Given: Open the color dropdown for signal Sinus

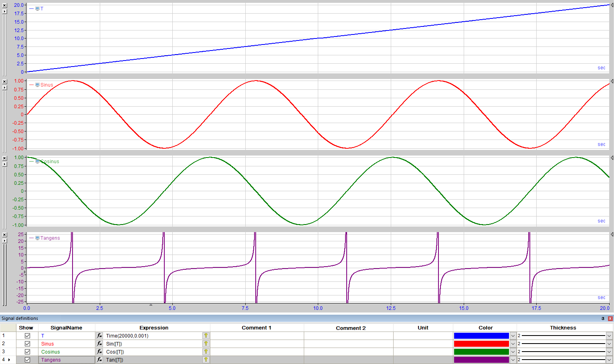Looking at the screenshot, I should click(513, 344).
